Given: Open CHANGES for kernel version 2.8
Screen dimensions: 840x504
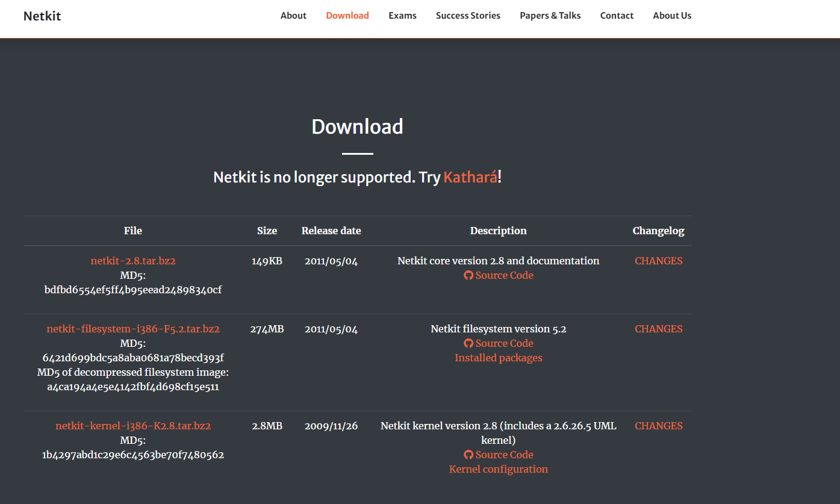Looking at the screenshot, I should 658,426.
